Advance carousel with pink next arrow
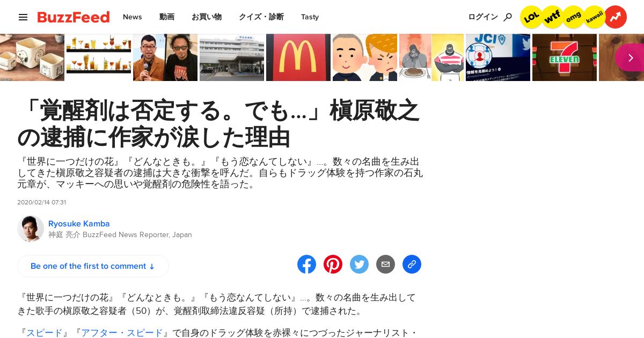 click(x=630, y=57)
